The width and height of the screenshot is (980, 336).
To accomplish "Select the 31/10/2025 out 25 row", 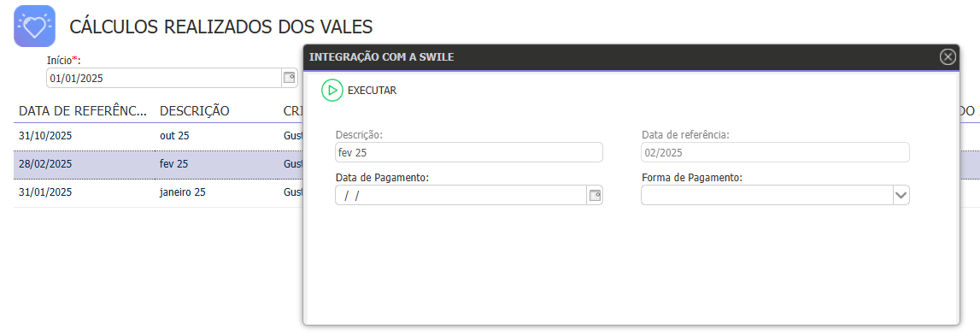I will click(158, 136).
